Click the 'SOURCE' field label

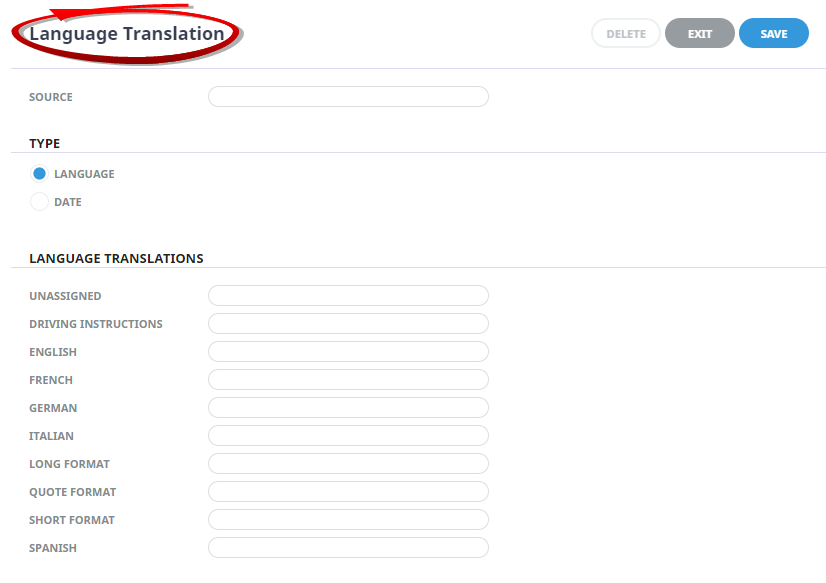click(x=51, y=97)
